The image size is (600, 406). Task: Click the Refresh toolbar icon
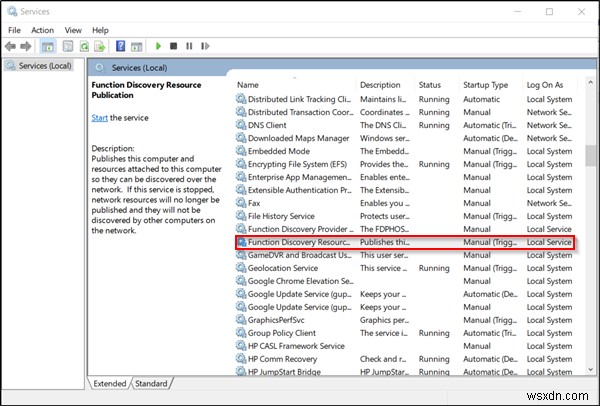(84, 46)
